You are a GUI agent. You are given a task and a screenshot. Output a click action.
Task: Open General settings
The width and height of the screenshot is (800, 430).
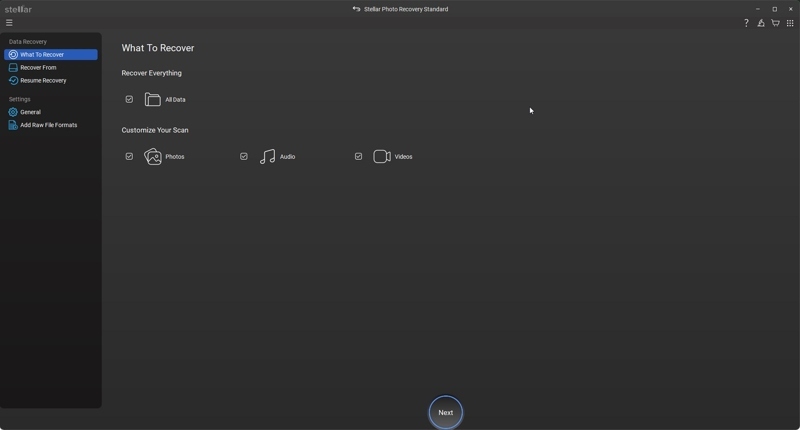pyautogui.click(x=30, y=112)
